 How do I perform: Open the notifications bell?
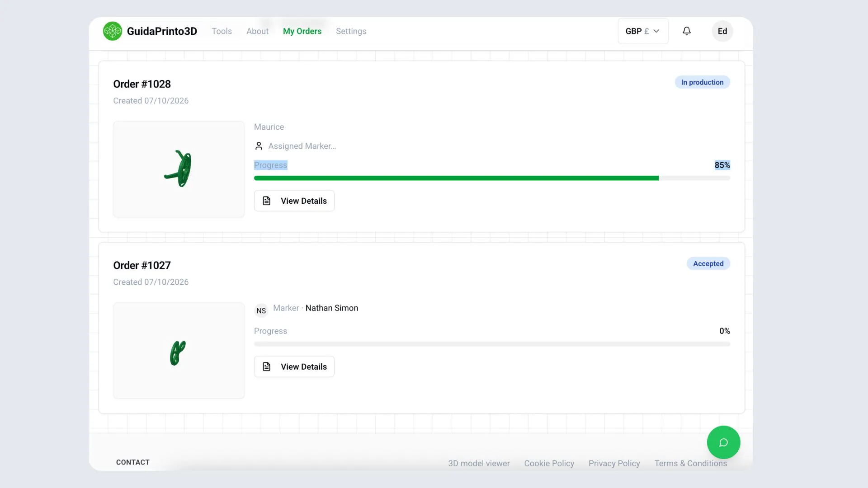(687, 31)
